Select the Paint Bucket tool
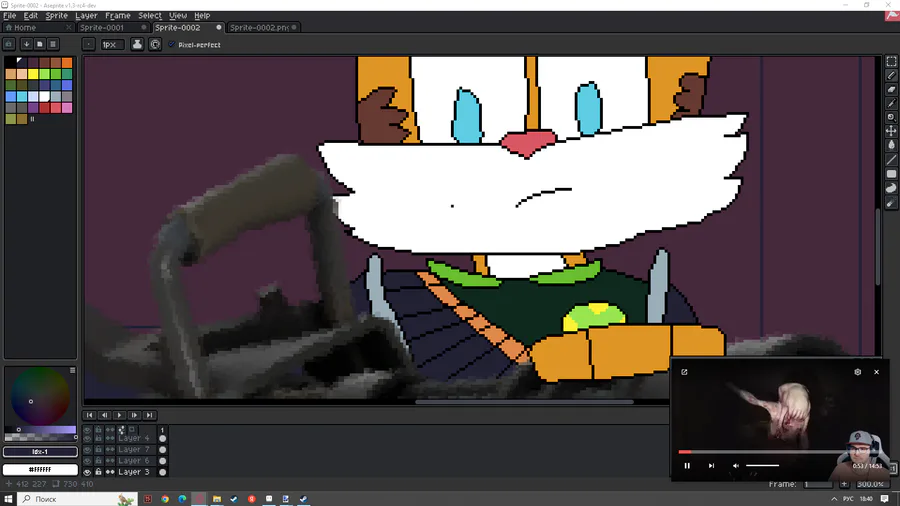 point(891,145)
